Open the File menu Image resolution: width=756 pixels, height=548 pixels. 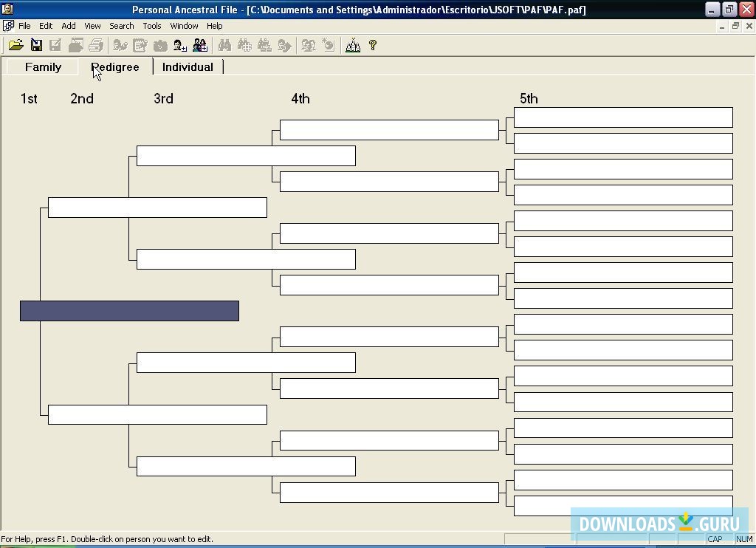click(x=24, y=26)
